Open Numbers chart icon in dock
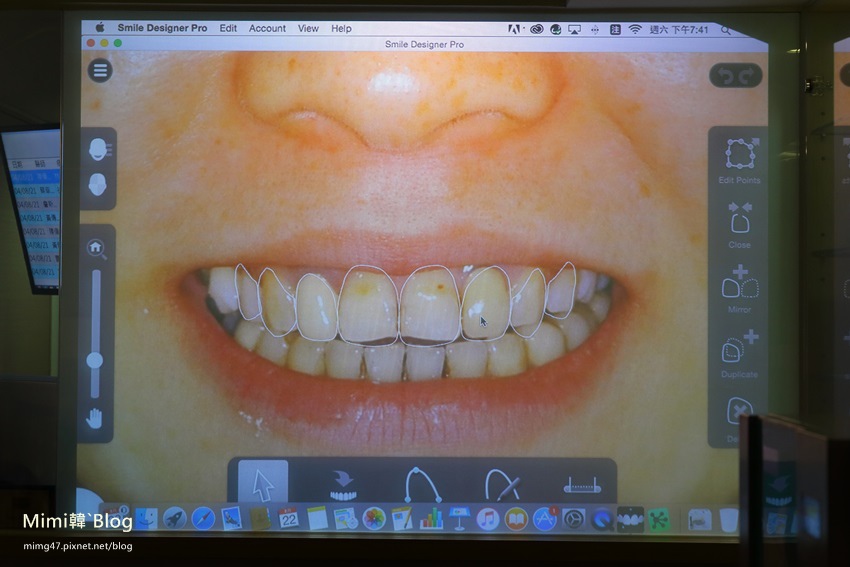Viewport: 850px width, 567px height. pyautogui.click(x=431, y=519)
